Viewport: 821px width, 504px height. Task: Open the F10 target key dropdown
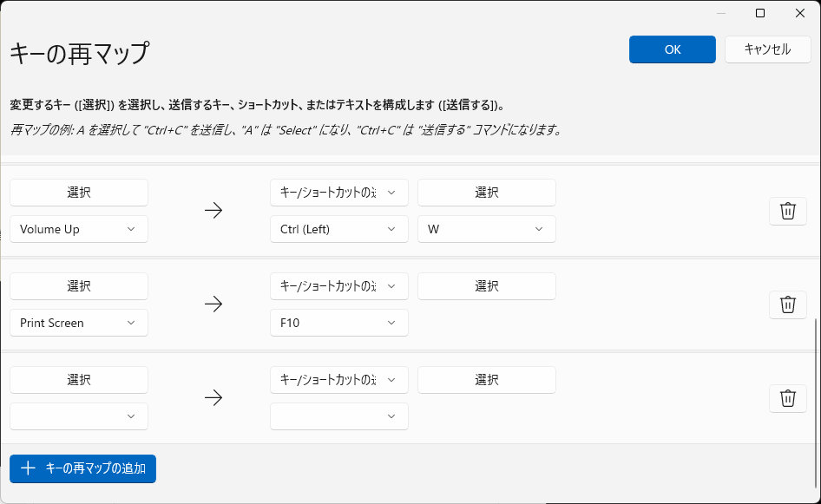(338, 323)
